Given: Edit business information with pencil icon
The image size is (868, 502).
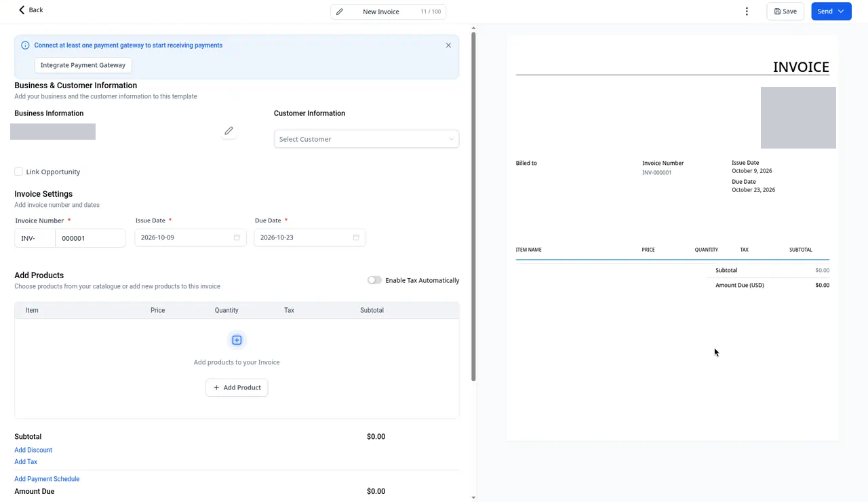Looking at the screenshot, I should pos(229,130).
